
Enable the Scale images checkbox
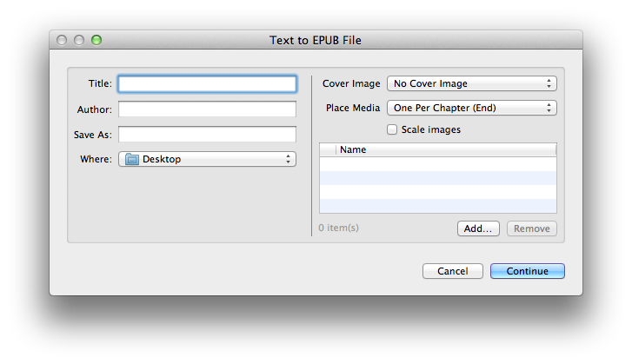pyautogui.click(x=392, y=129)
